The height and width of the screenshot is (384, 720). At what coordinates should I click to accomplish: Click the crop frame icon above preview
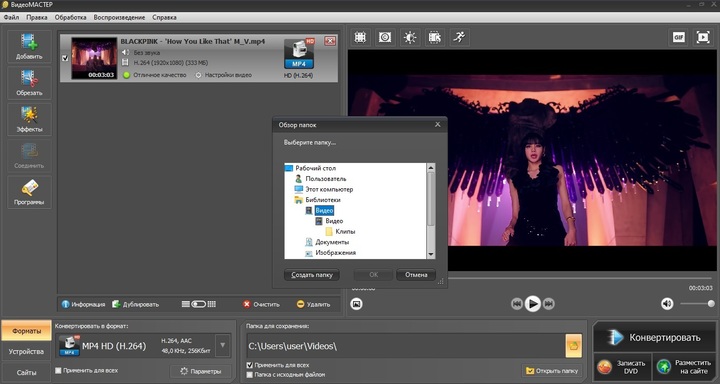360,37
